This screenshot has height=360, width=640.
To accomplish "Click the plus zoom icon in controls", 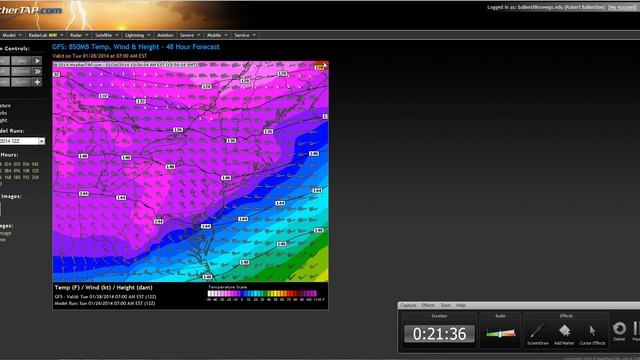I will [x=37, y=82].
